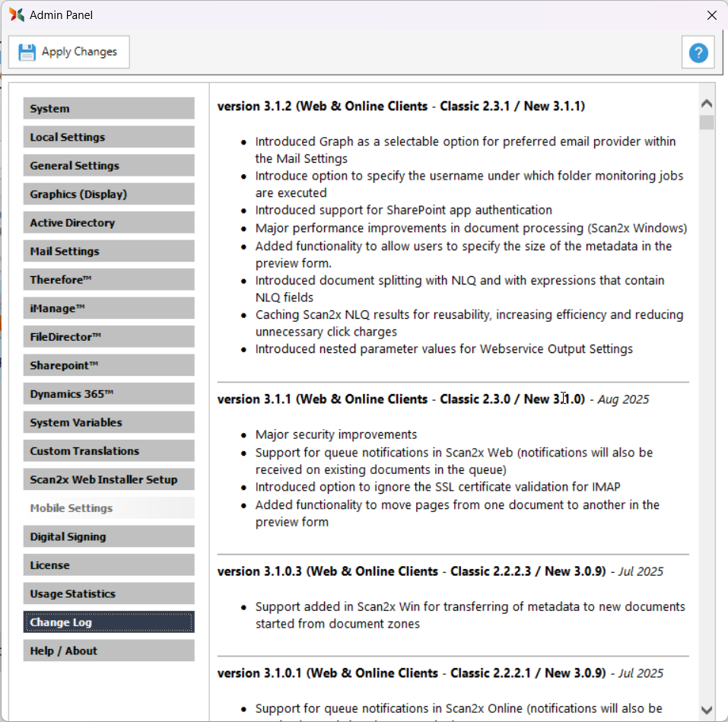Click the Admin Panel logo in title bar

pos(16,15)
